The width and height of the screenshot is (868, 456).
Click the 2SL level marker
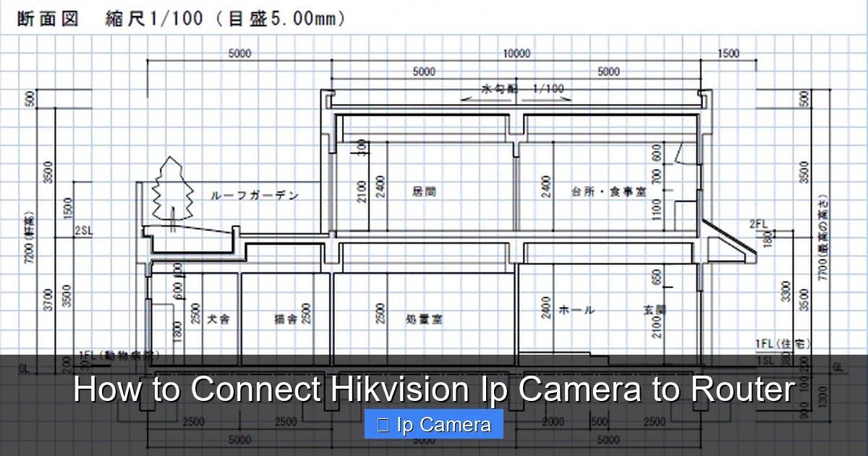[83, 232]
